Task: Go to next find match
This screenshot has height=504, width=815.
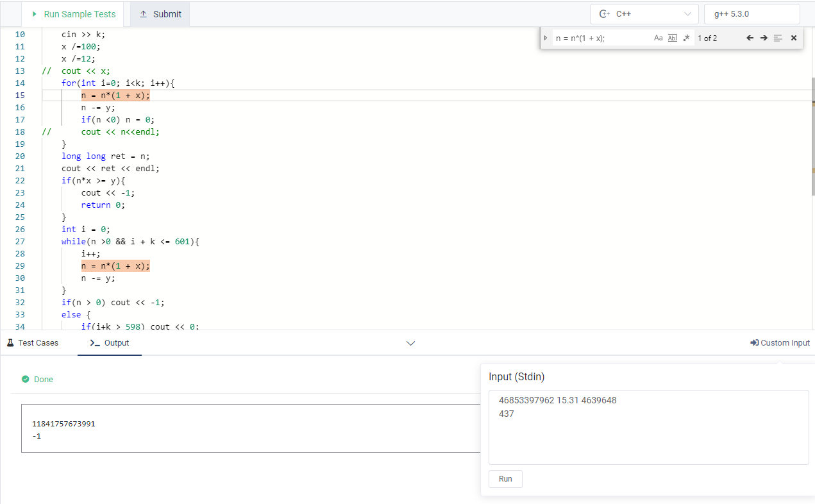Action: tap(764, 38)
